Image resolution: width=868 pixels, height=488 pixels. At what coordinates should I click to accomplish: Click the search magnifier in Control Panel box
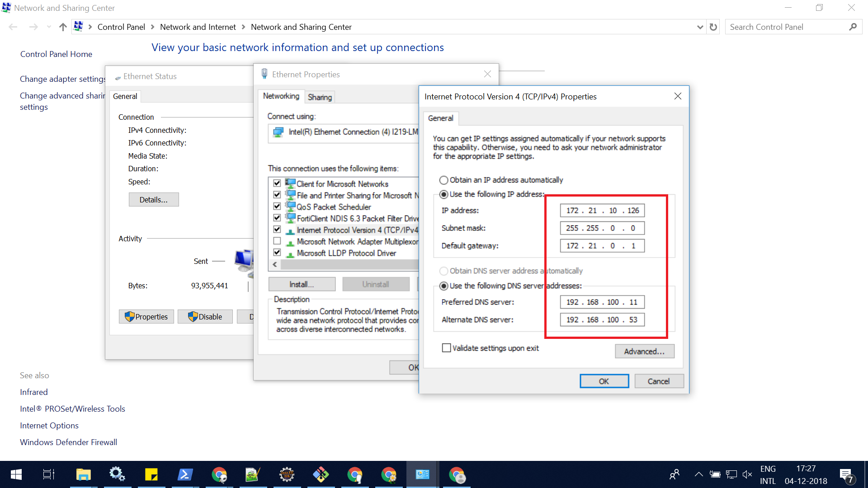(x=853, y=27)
